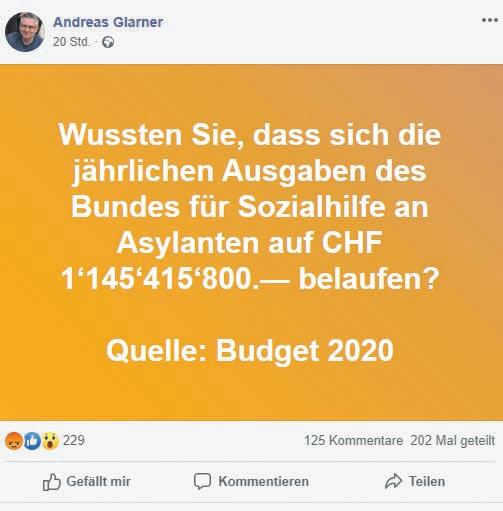Click the Quelle: Budget 2020 text
Screen dimensions: 503x511
pos(250,351)
